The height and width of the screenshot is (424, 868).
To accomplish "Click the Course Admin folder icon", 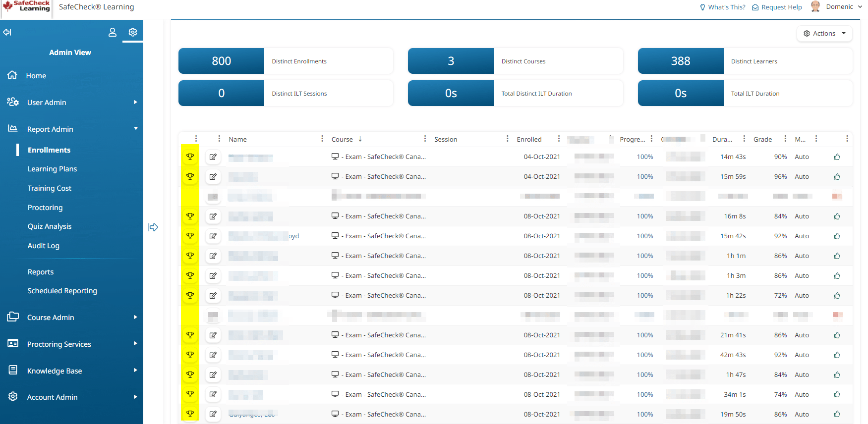I will click(13, 317).
